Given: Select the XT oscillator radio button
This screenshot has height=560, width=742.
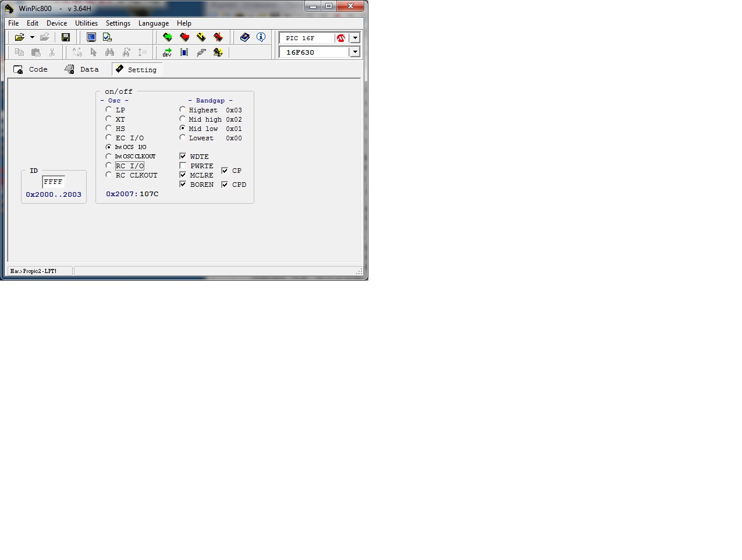Looking at the screenshot, I should [109, 119].
